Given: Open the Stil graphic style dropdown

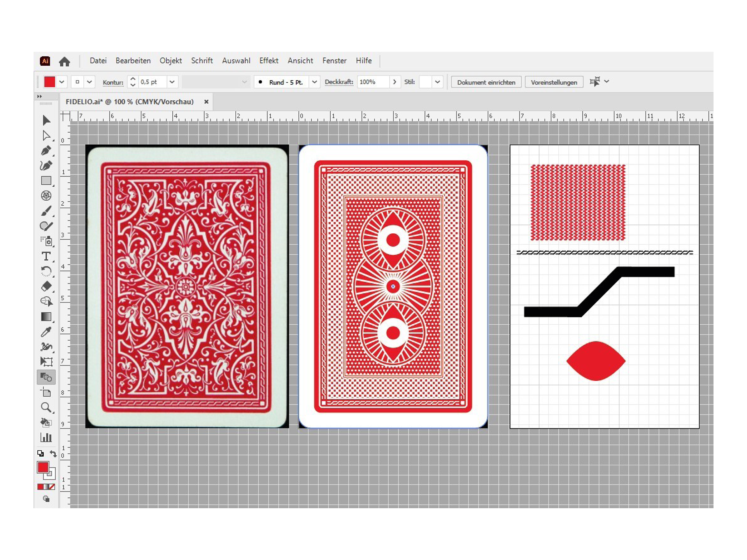Looking at the screenshot, I should tap(437, 82).
